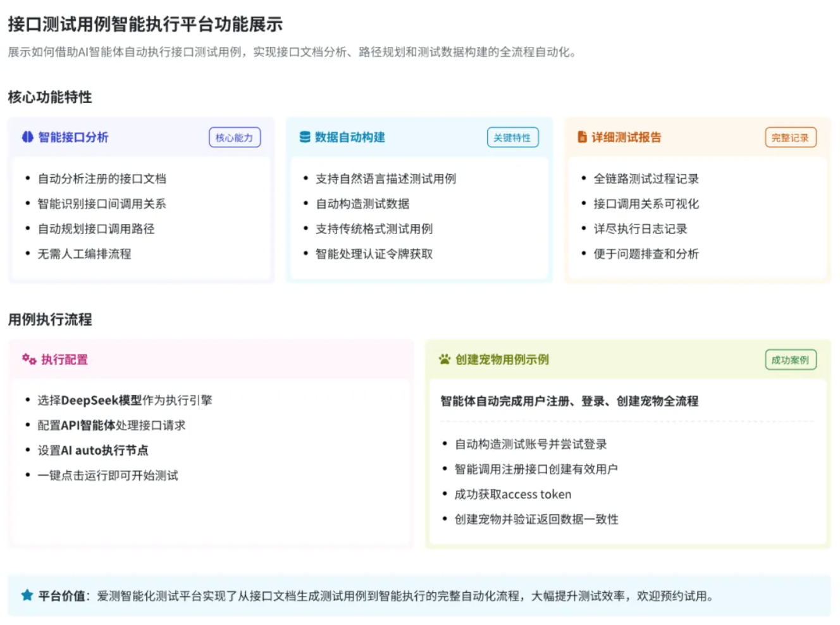Image resolution: width=840 pixels, height=625 pixels.
Task: Click the summary line 智能体自动完成用户注册、登录、创建宠物全流程
Action: click(x=569, y=400)
